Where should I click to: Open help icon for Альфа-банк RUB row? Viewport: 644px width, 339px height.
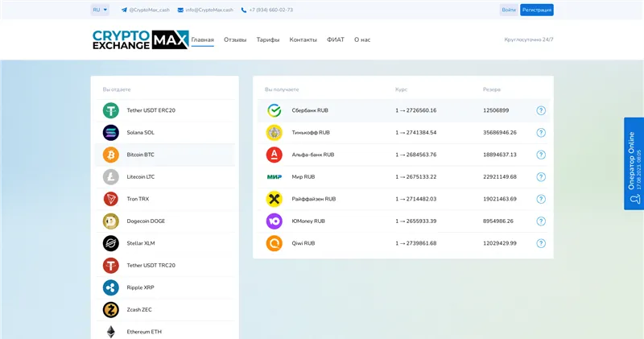click(x=541, y=155)
